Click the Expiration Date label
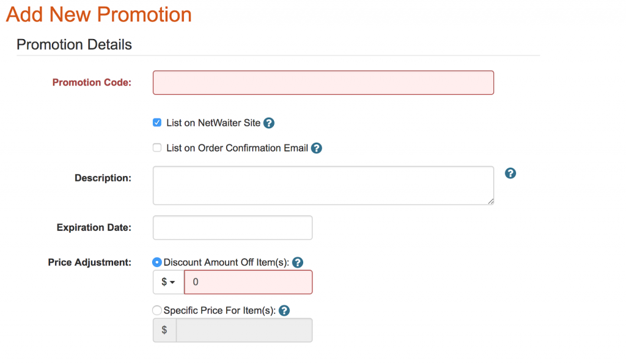This screenshot has width=626, height=364. [x=94, y=228]
